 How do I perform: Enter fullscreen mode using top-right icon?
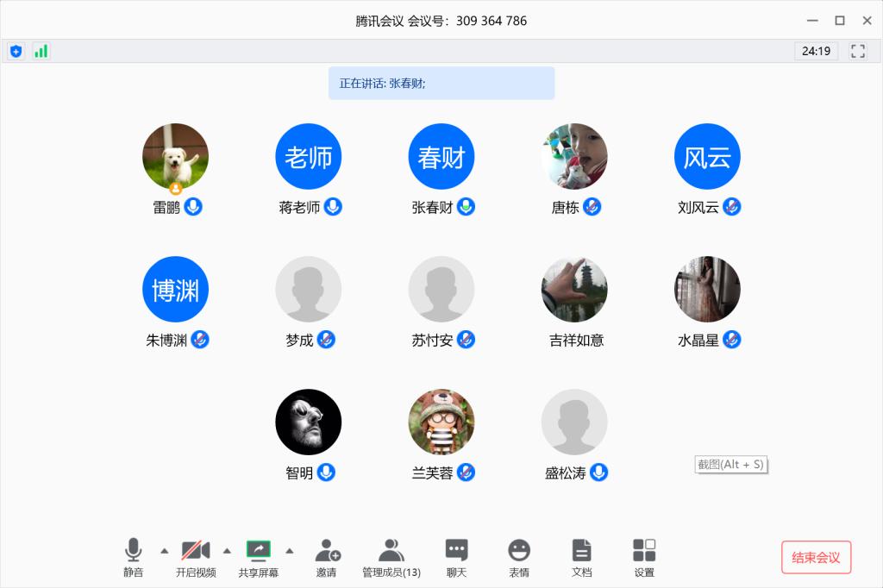(857, 51)
